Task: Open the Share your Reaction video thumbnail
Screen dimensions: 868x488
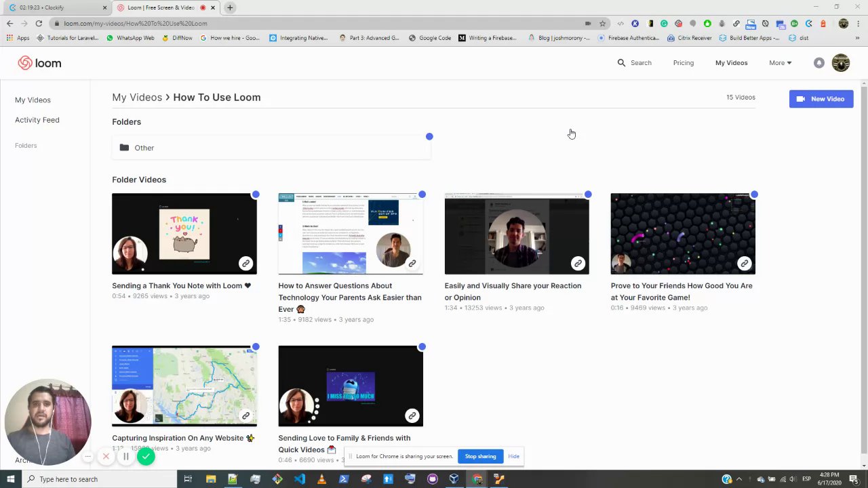Action: pos(517,234)
